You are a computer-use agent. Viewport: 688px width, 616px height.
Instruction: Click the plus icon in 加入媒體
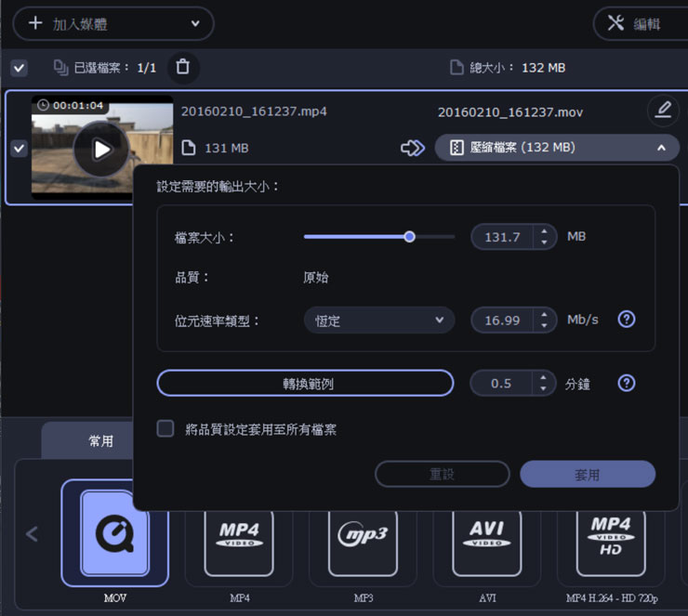(35, 23)
